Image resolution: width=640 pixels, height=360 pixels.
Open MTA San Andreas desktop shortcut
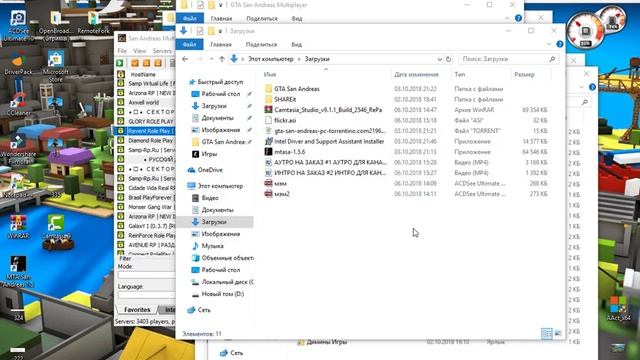click(18, 271)
